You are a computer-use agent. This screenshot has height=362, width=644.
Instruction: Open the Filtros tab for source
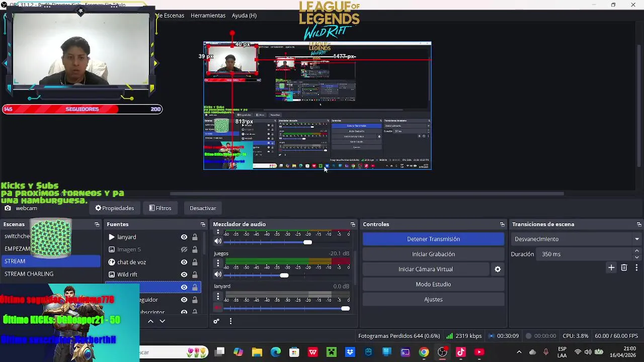click(x=160, y=208)
